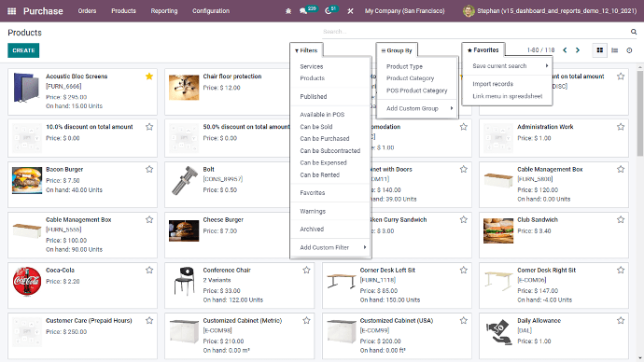This screenshot has width=644, height=362.
Task: Apply the Warnings filter
Action: 313,211
